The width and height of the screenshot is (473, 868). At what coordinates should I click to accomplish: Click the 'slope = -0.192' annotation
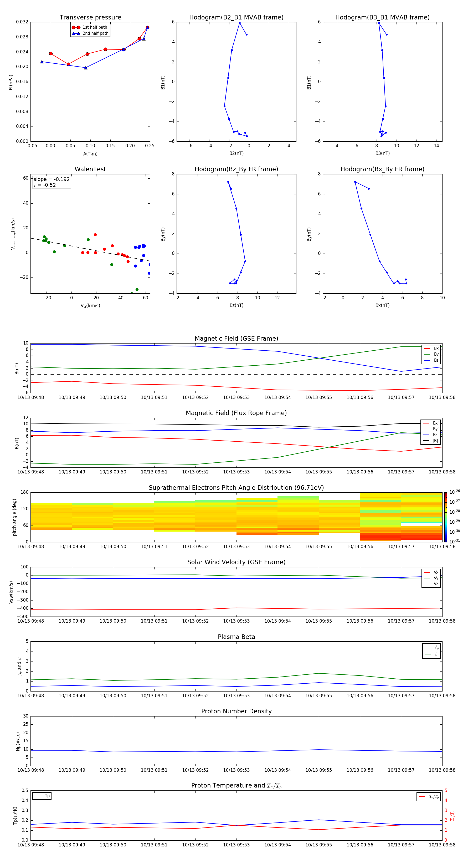point(52,179)
